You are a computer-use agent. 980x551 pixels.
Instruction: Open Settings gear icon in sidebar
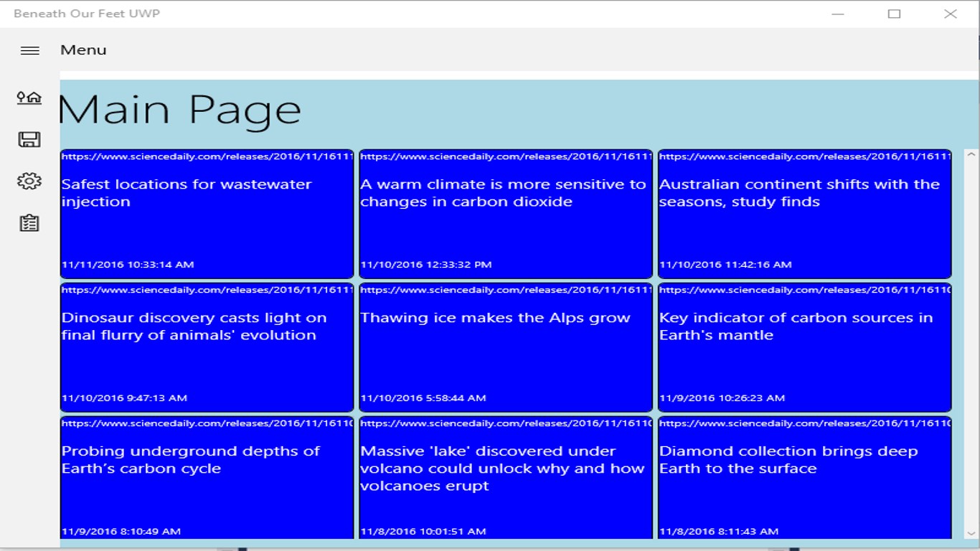(x=29, y=181)
